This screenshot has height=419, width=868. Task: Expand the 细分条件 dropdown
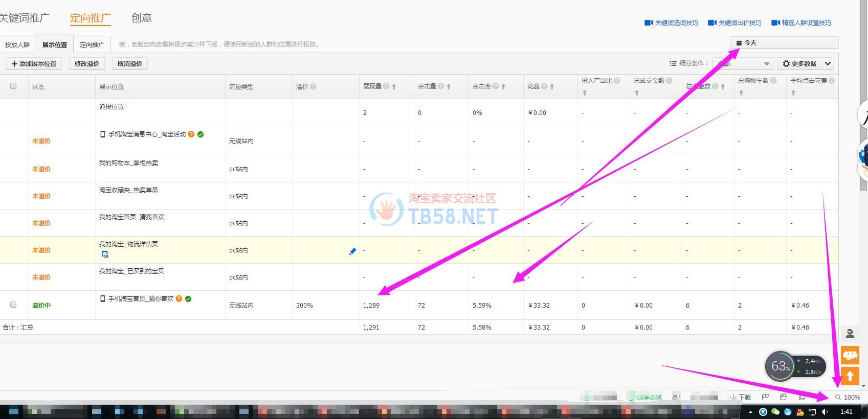pos(743,64)
